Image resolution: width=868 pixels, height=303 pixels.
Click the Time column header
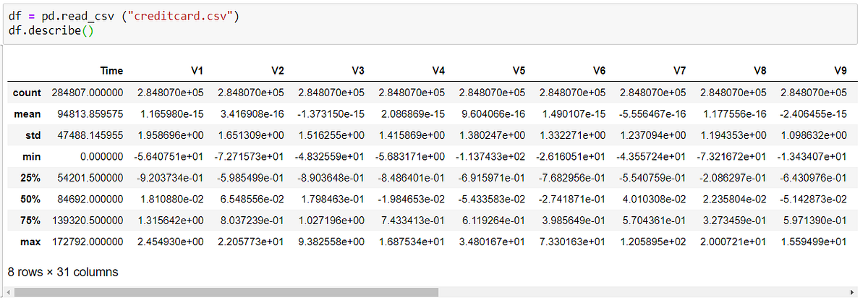coord(111,71)
